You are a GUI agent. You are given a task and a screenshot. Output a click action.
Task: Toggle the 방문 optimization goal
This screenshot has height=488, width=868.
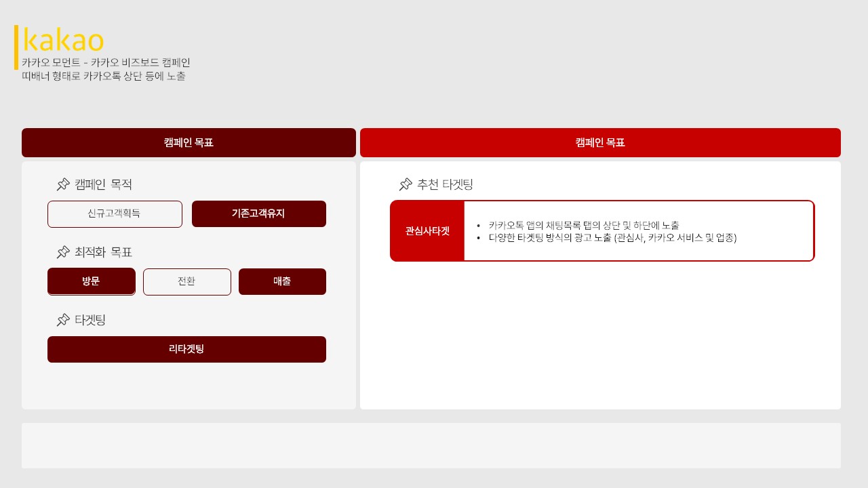tap(91, 281)
